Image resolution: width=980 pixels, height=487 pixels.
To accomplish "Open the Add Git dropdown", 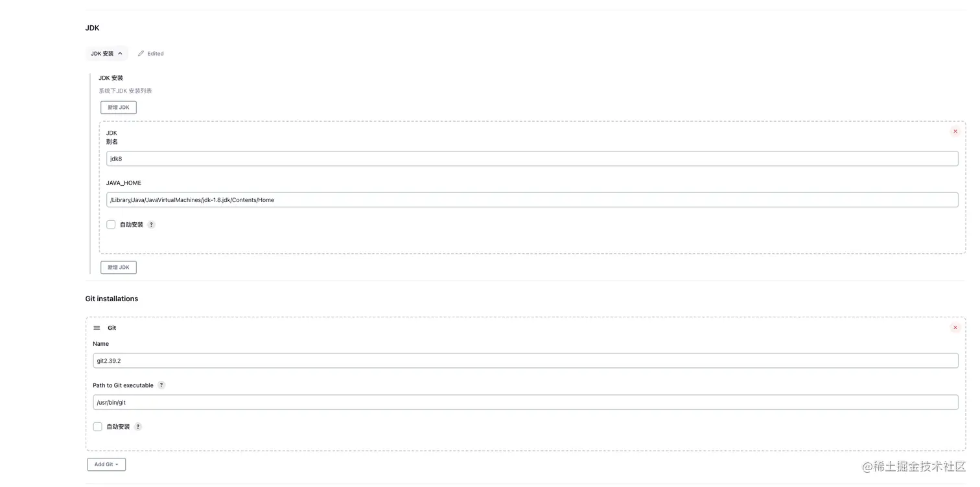I will [106, 464].
